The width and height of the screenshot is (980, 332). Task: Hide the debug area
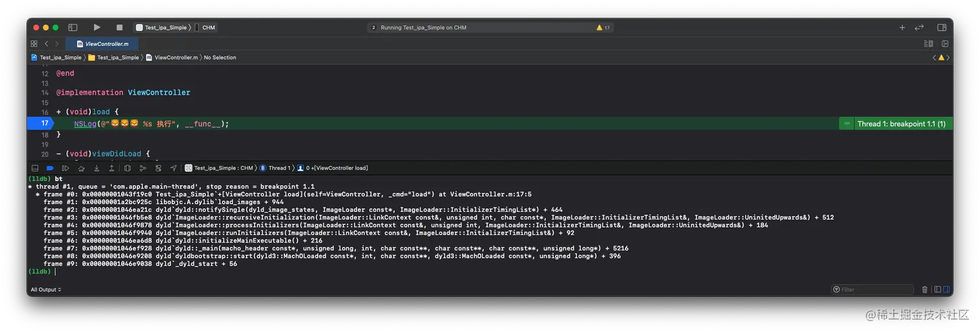(35, 168)
